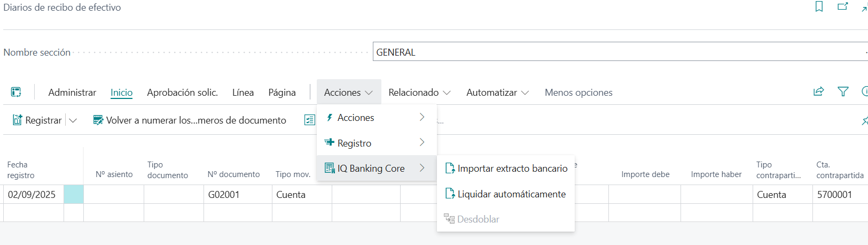Click the Fecha registro column header
The image size is (868, 245).
coord(21,170)
